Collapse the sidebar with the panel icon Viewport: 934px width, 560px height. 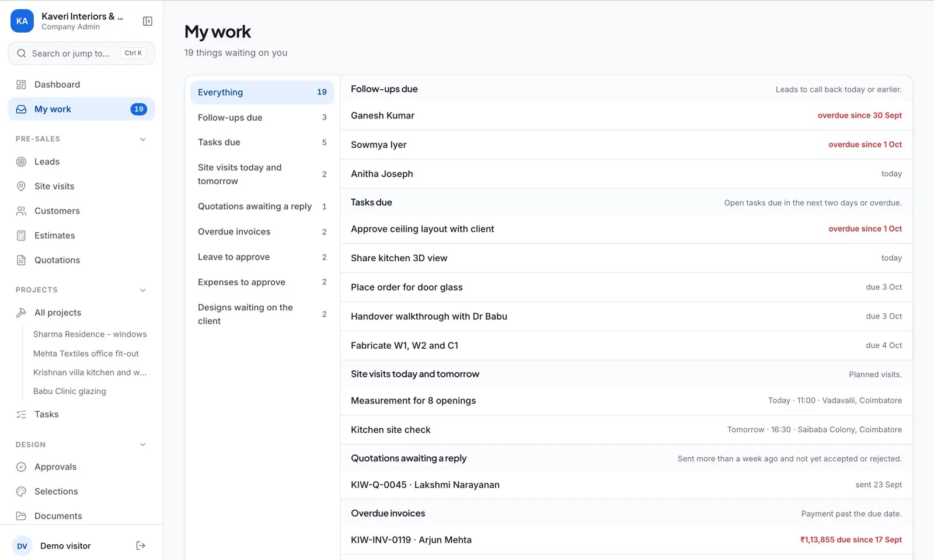148,22
